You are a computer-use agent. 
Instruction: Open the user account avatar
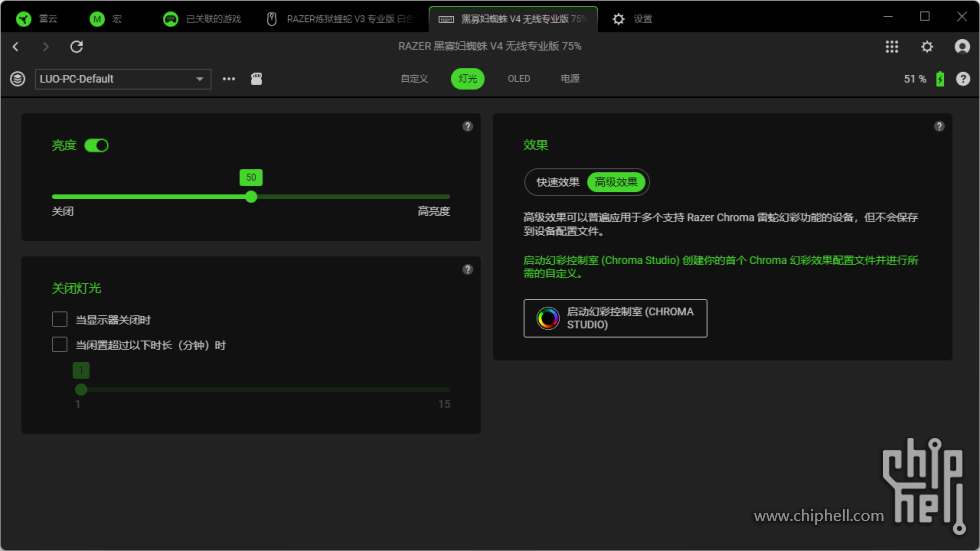(962, 47)
